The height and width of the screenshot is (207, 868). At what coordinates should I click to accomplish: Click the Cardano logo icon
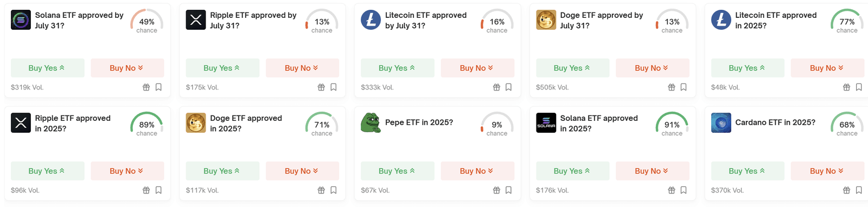coord(721,123)
